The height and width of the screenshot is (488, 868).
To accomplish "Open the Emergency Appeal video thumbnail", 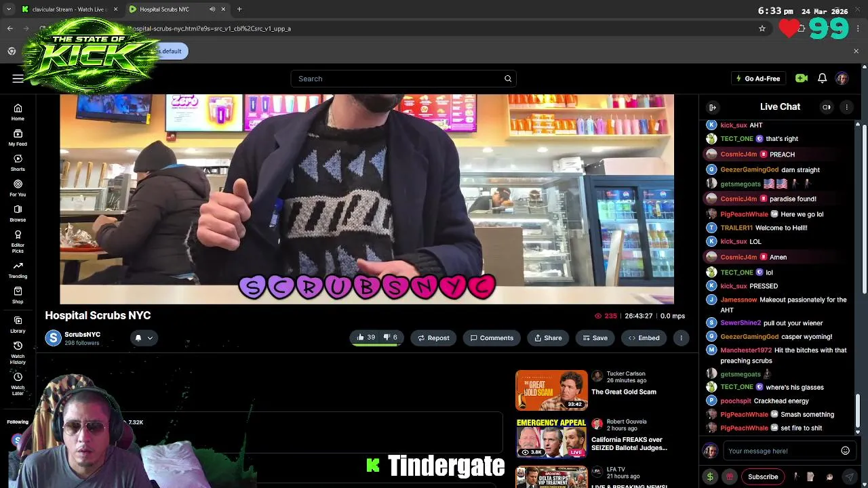I will click(551, 438).
